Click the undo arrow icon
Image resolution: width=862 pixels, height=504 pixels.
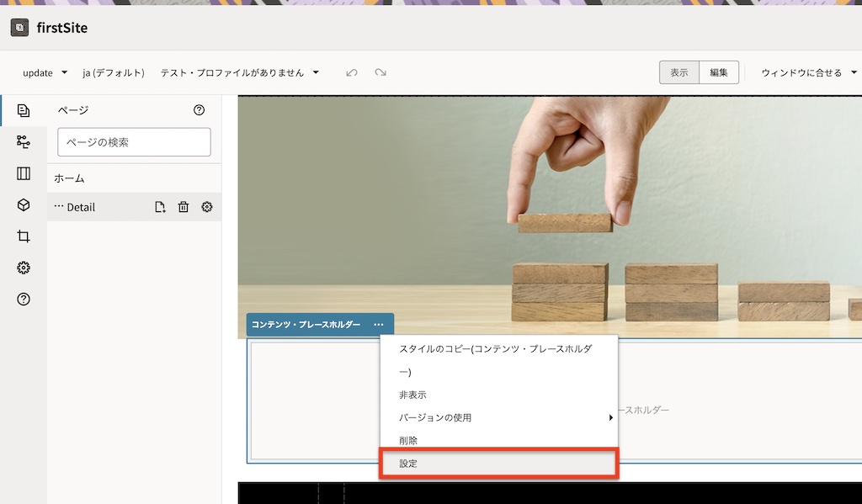(351, 72)
